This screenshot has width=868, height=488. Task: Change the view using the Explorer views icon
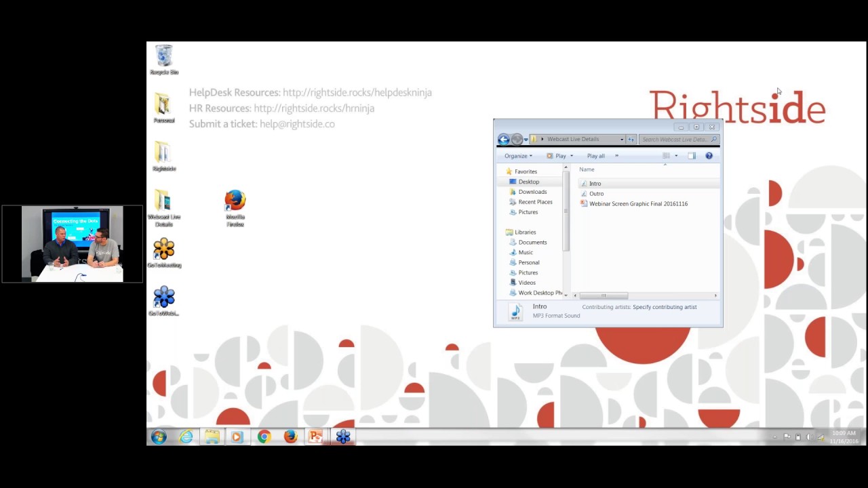coord(666,156)
